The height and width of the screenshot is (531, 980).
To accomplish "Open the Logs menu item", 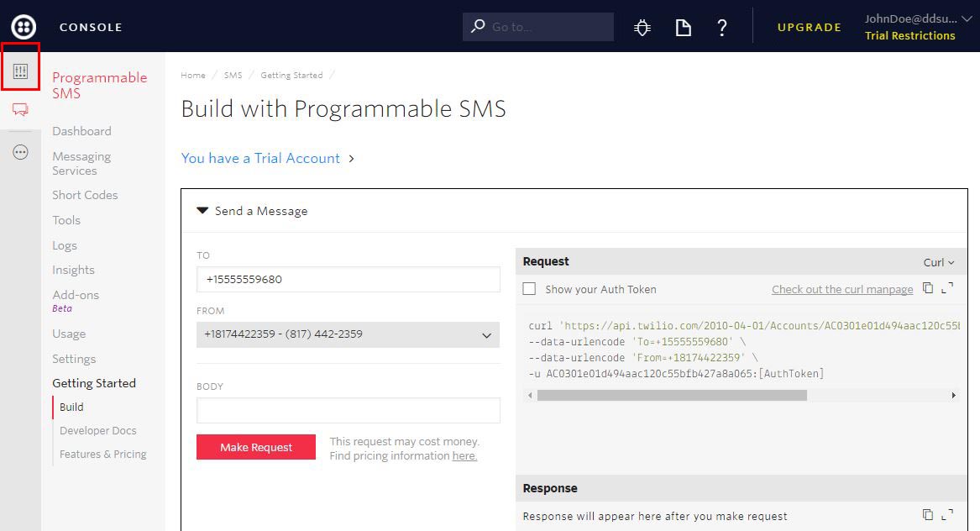I will pyautogui.click(x=65, y=246).
